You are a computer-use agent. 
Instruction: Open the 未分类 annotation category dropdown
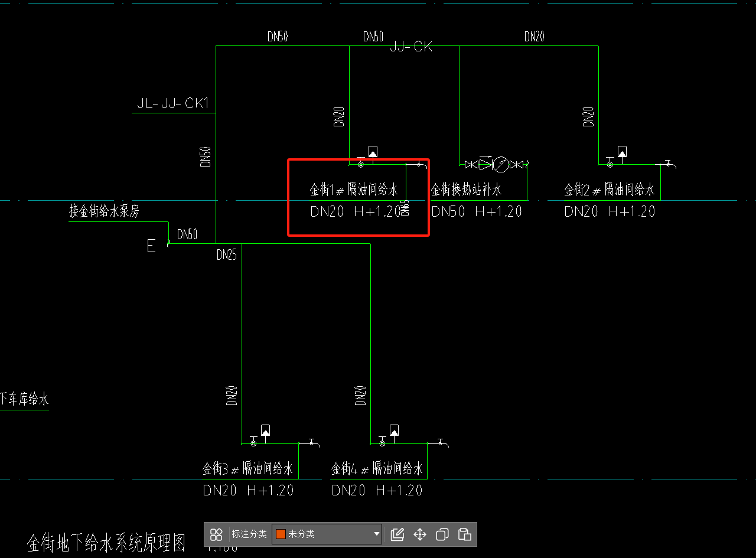click(x=327, y=534)
